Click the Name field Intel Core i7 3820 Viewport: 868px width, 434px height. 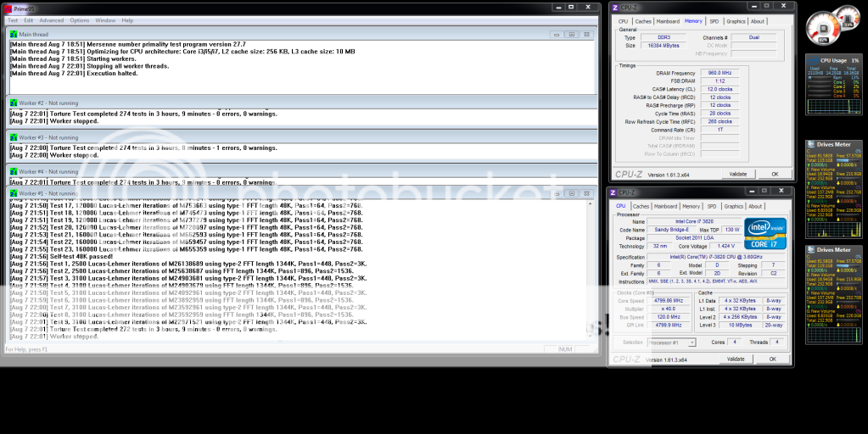click(694, 221)
